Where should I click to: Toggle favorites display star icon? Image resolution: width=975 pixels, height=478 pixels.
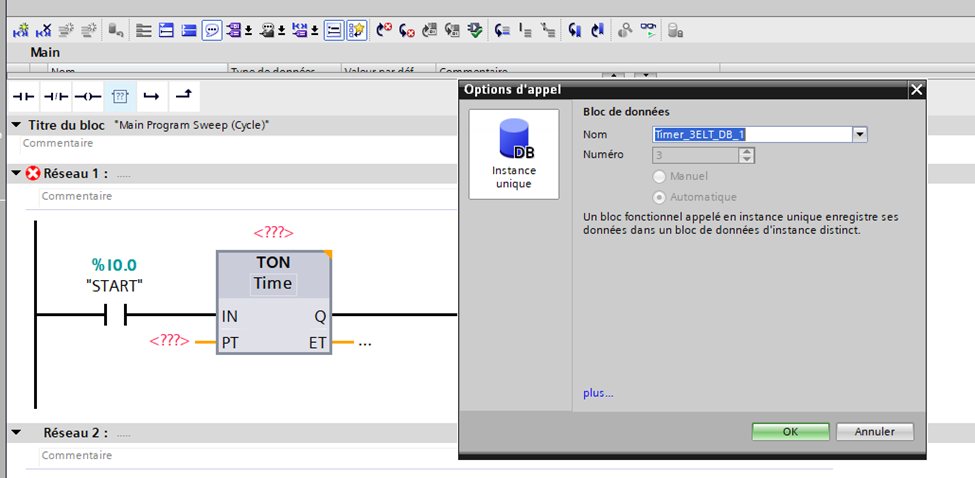[x=356, y=30]
